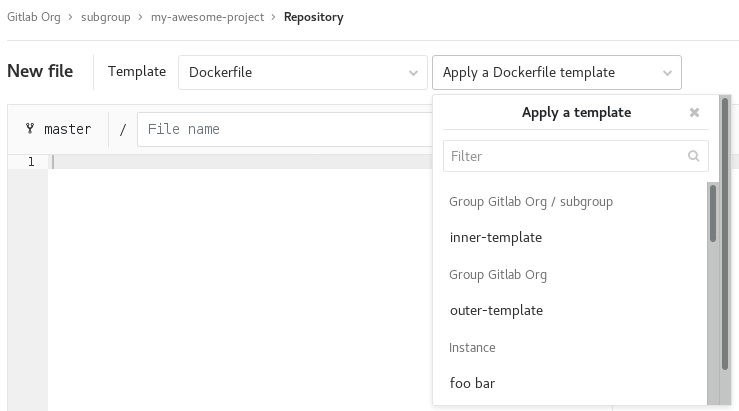Click into the File name field

[280, 129]
